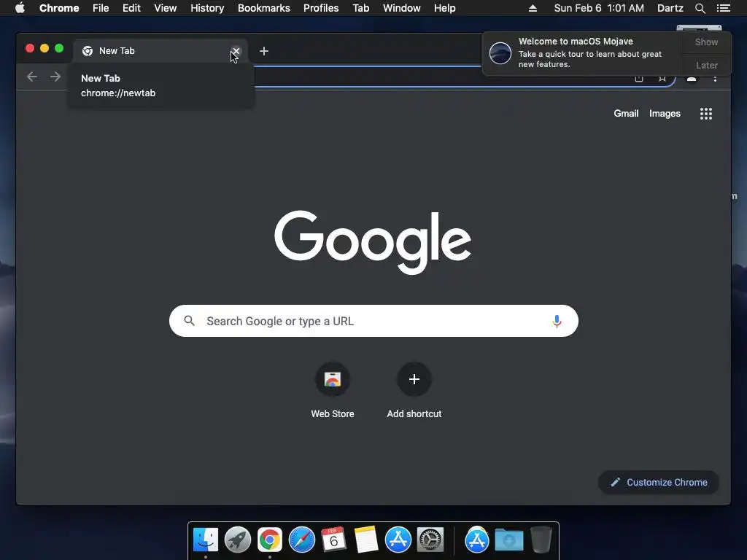Click the App Store icon right of Dock divider
This screenshot has height=560, width=747.
(477, 540)
